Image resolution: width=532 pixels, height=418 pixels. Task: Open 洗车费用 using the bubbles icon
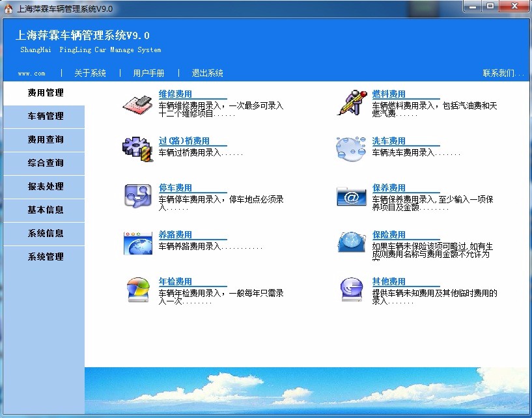[350, 148]
